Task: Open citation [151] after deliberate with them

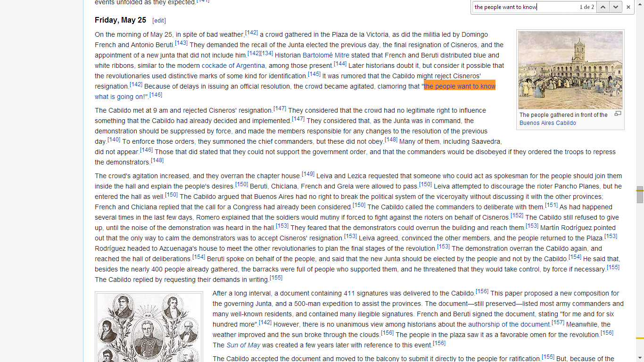Action: click(x=551, y=205)
